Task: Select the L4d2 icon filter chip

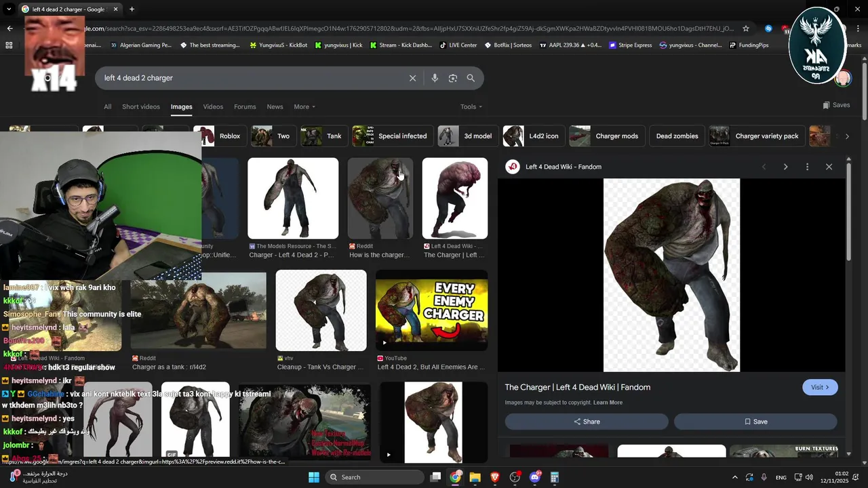Action: click(x=532, y=136)
